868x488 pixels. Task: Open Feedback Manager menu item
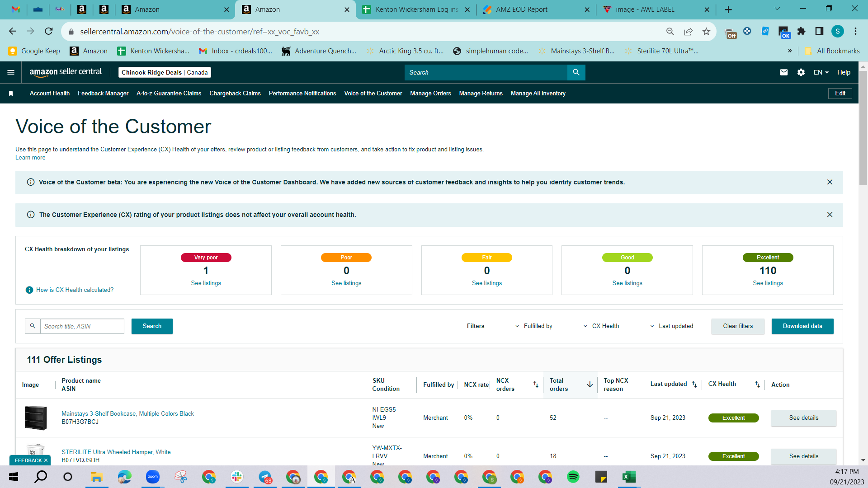tap(103, 94)
